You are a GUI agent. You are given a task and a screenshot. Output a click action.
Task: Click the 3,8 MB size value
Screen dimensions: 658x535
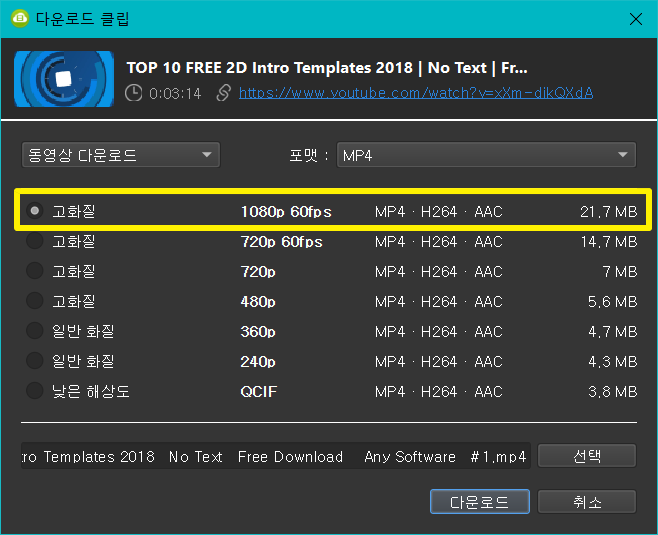click(x=613, y=391)
